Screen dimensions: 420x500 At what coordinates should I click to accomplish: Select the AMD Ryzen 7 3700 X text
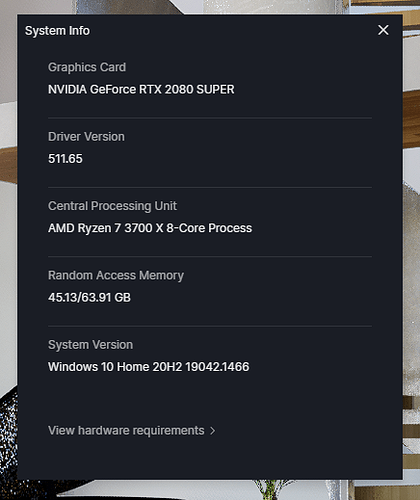[x=106, y=228]
